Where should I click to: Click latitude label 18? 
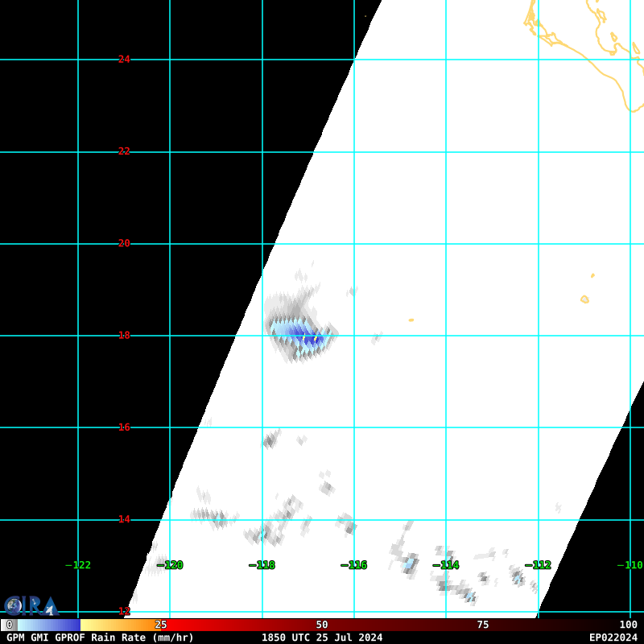click(124, 335)
